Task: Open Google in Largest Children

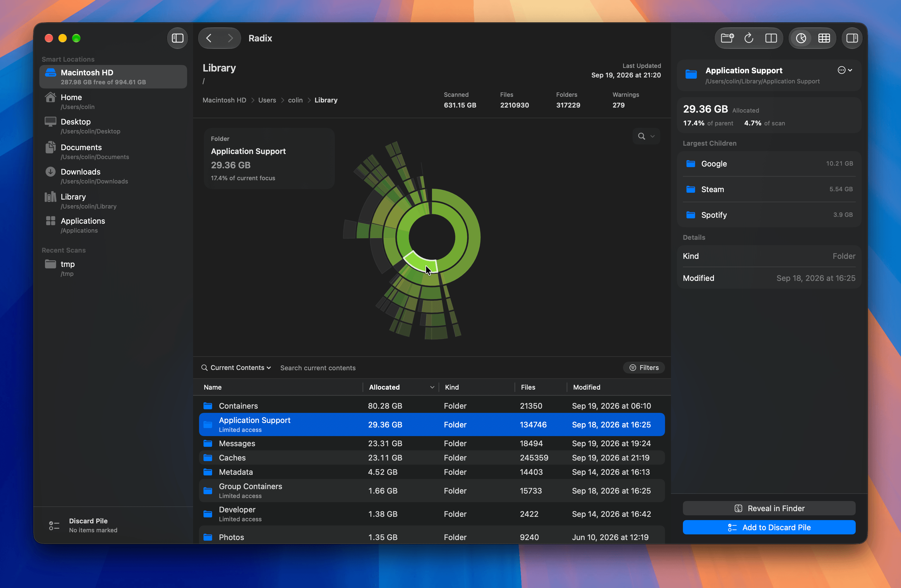Action: tap(769, 164)
